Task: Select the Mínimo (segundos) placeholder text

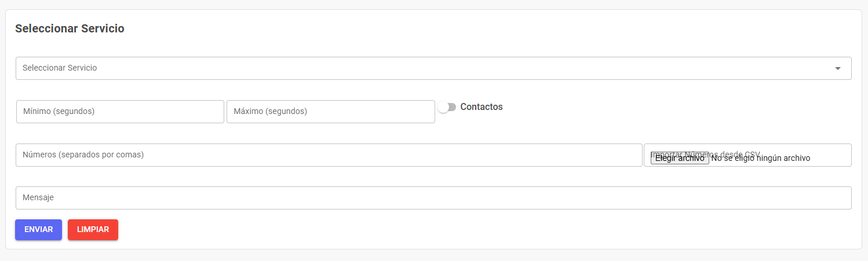Action: pos(59,111)
